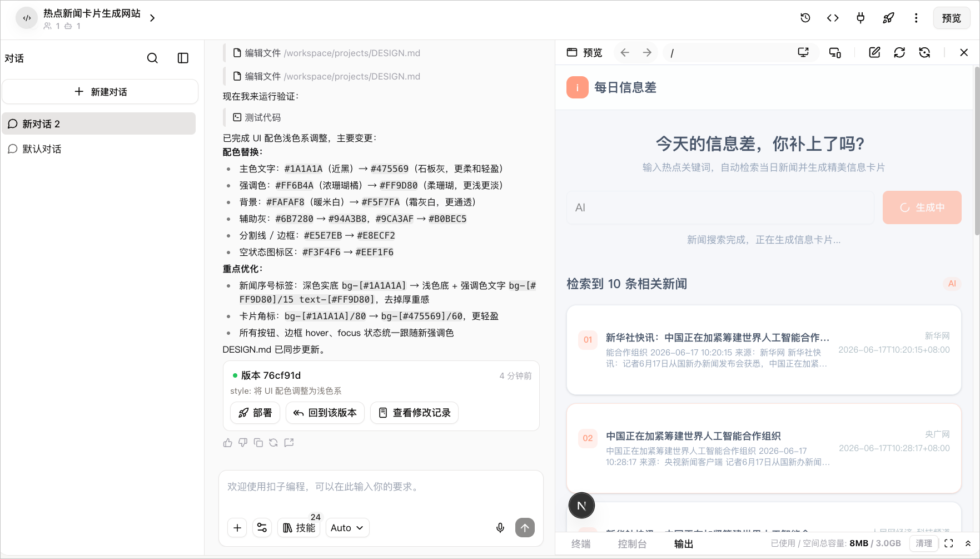Image resolution: width=980 pixels, height=559 pixels.
Task: Click the microphone voice input icon
Action: coord(500,528)
